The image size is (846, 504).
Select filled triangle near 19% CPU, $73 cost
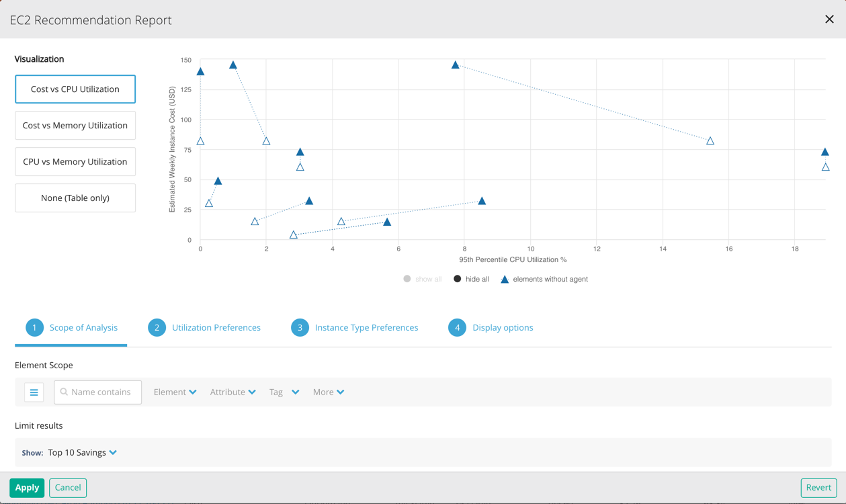[825, 152]
